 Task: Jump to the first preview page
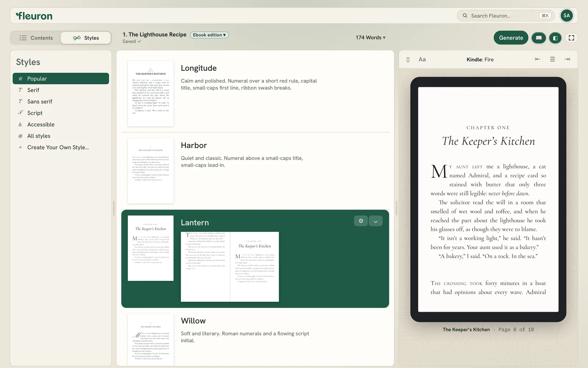click(538, 59)
